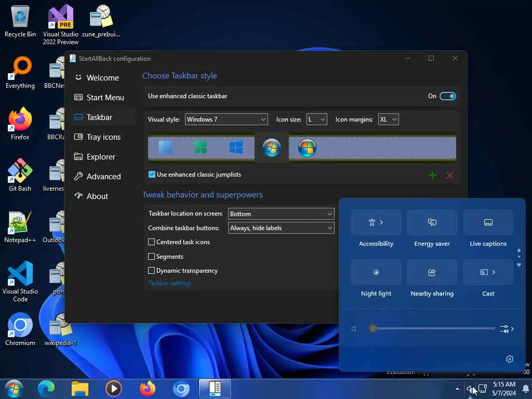This screenshot has height=399, width=532.
Task: Open Taskbar settings link
Action: pyautogui.click(x=170, y=283)
